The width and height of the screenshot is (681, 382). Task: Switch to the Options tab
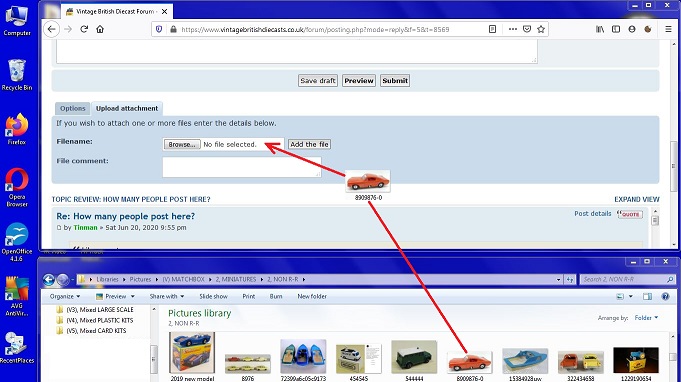tap(73, 109)
